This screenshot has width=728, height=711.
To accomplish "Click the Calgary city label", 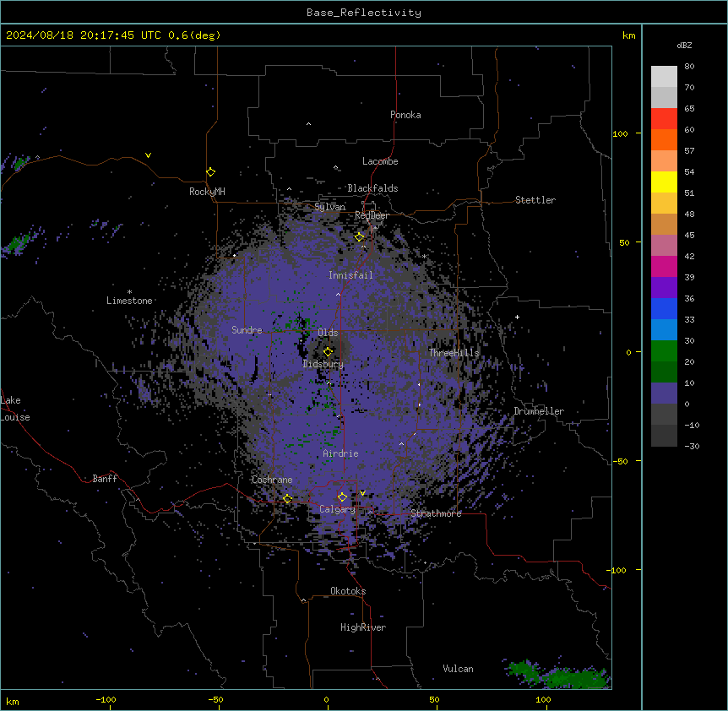I will (x=337, y=509).
